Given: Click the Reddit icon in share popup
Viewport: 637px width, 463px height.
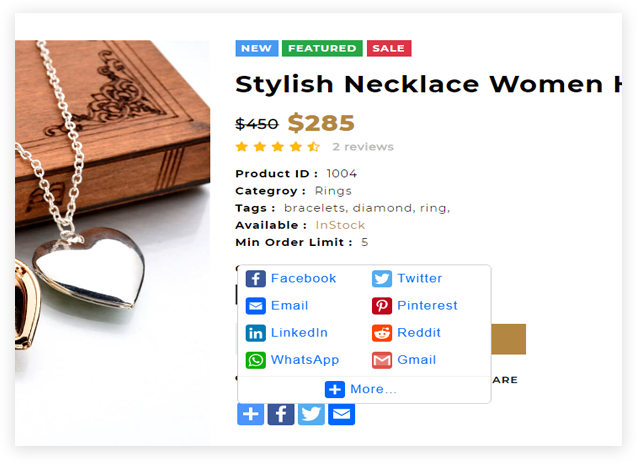Looking at the screenshot, I should coord(382,333).
